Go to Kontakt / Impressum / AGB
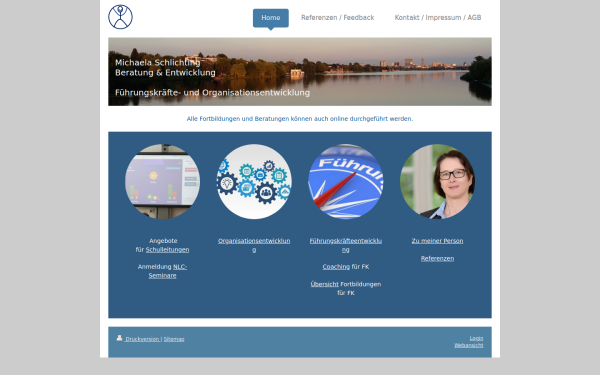 coord(438,18)
